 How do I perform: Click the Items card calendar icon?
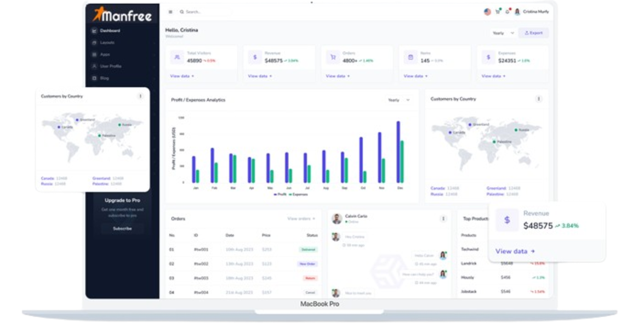tap(411, 57)
